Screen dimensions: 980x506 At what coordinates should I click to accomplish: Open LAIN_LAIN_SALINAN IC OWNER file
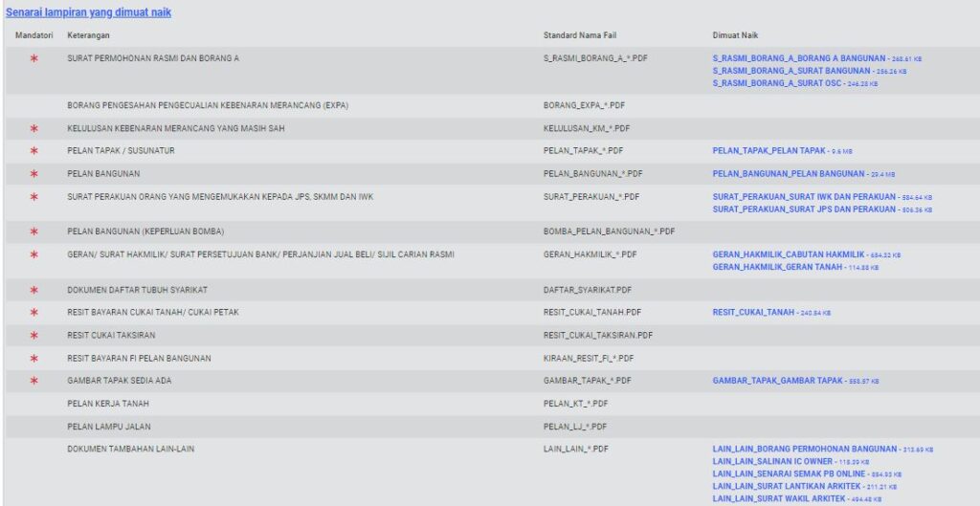point(773,461)
